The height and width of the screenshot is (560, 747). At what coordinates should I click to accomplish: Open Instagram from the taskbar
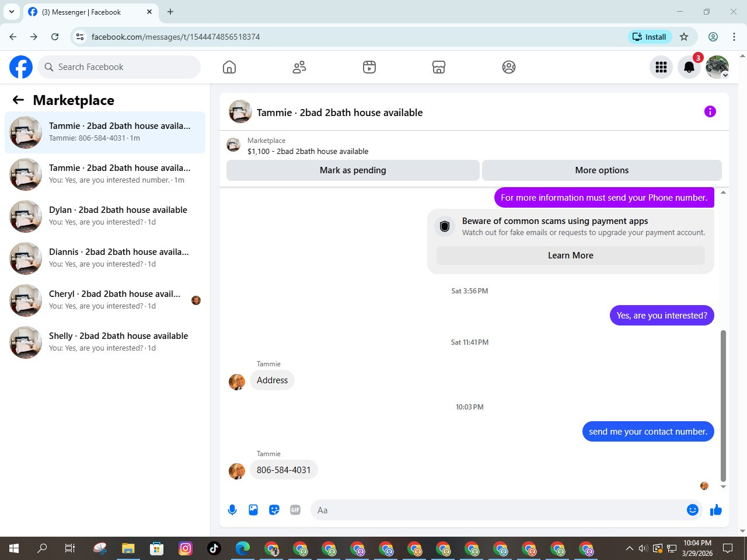(186, 548)
